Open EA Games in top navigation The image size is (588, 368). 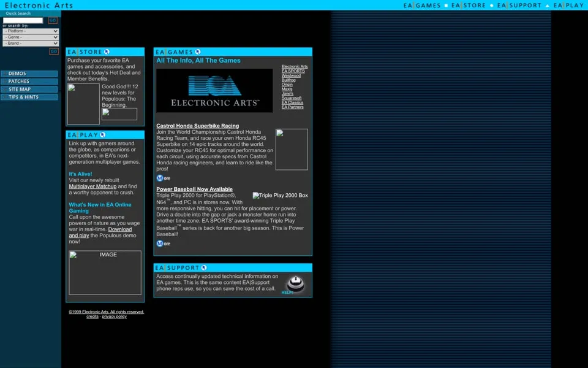click(x=422, y=6)
